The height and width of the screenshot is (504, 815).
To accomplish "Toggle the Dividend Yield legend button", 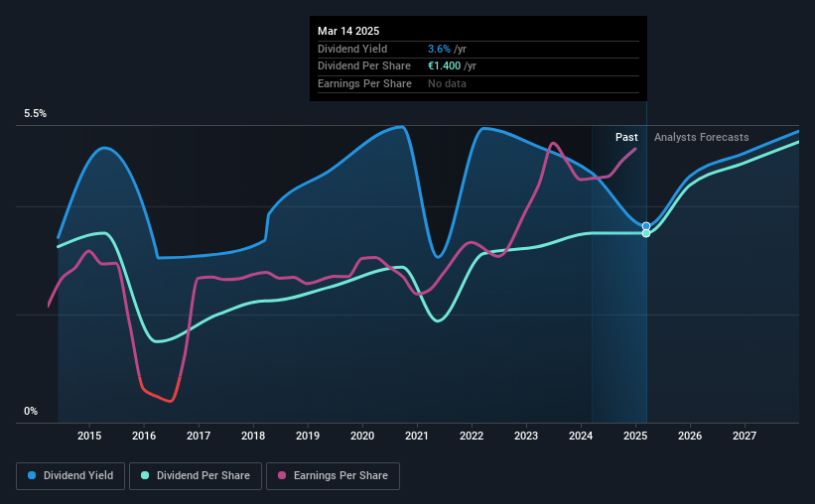I will click(70, 476).
